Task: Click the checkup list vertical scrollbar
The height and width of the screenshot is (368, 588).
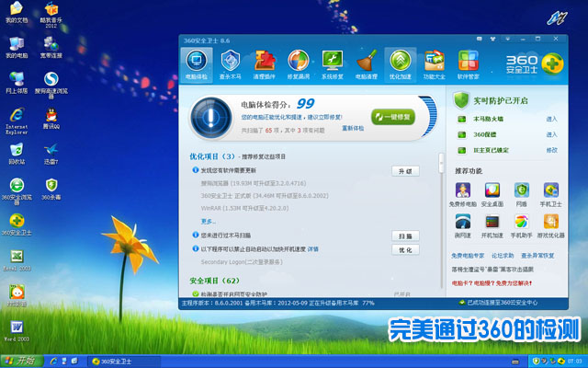Action: [441, 163]
